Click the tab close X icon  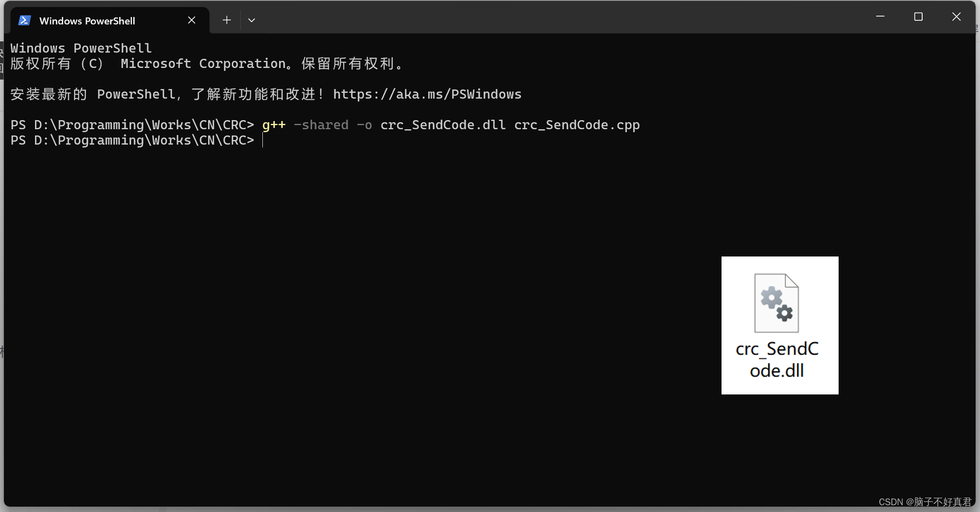point(191,20)
